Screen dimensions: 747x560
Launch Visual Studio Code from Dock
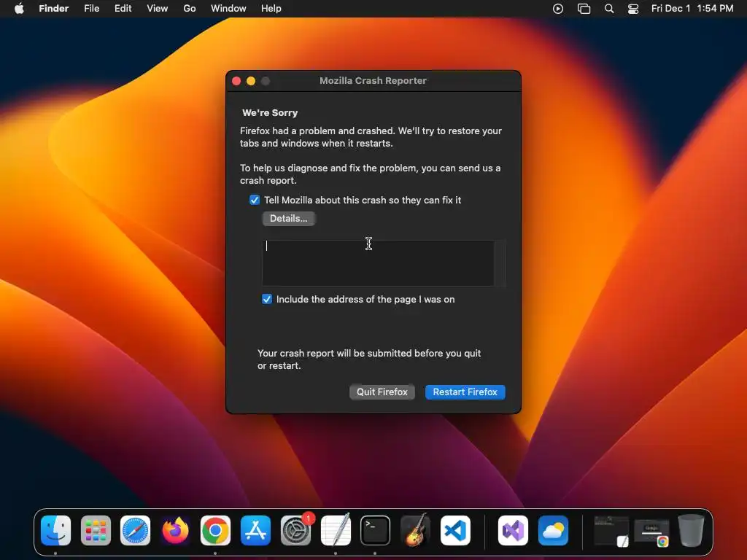(455, 531)
